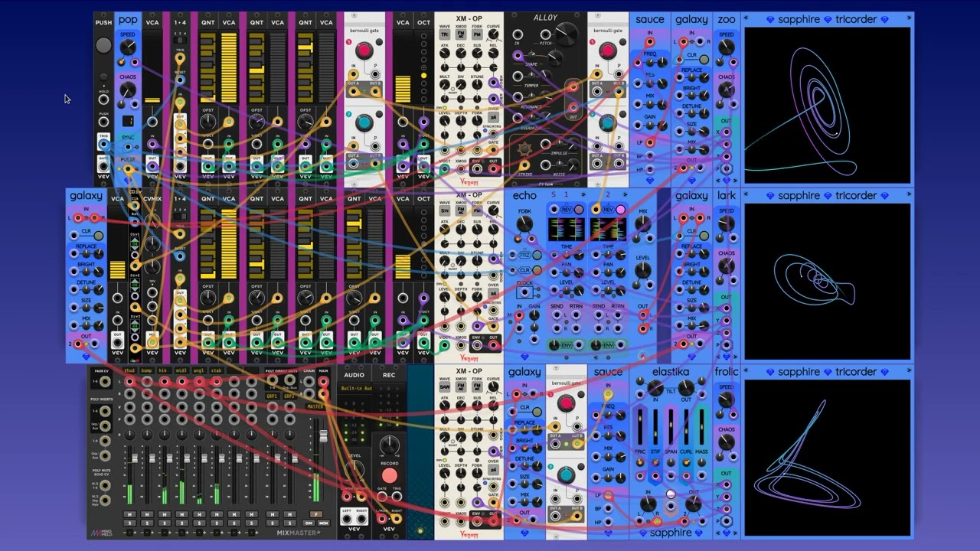Adjust the frolic module CHAOS knob

(726, 443)
